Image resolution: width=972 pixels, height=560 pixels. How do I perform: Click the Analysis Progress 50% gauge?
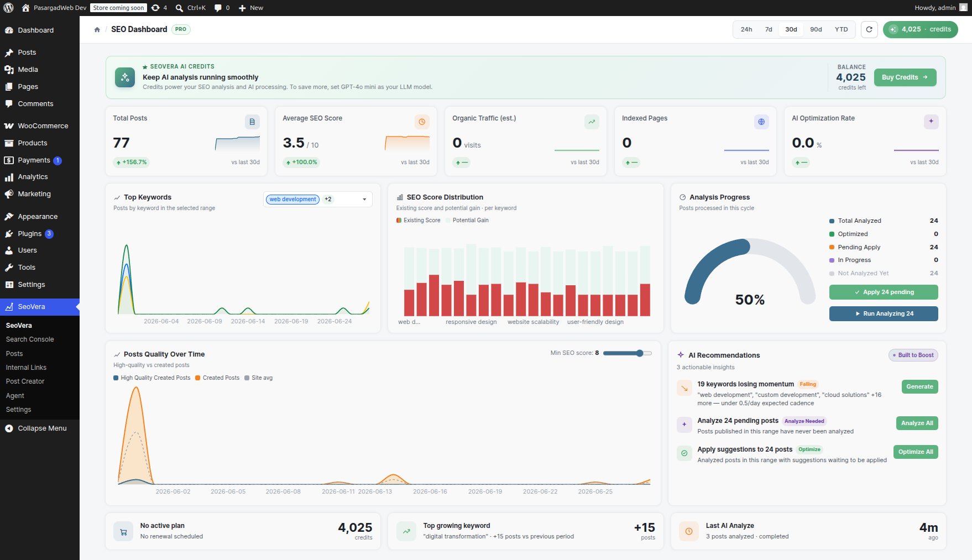[750, 273]
